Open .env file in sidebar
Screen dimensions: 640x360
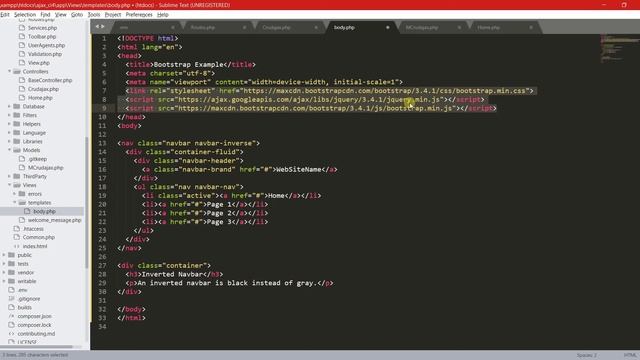click(22, 290)
